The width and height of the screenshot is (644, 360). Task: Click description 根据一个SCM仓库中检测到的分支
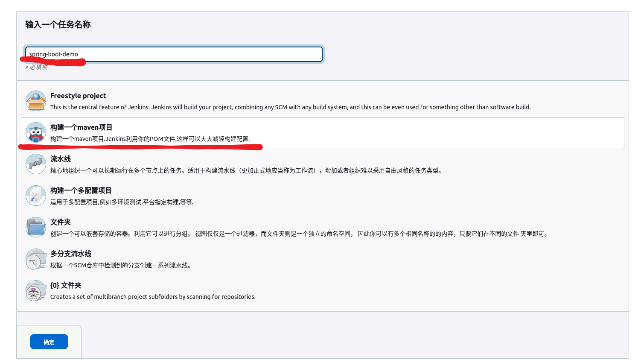121,265
